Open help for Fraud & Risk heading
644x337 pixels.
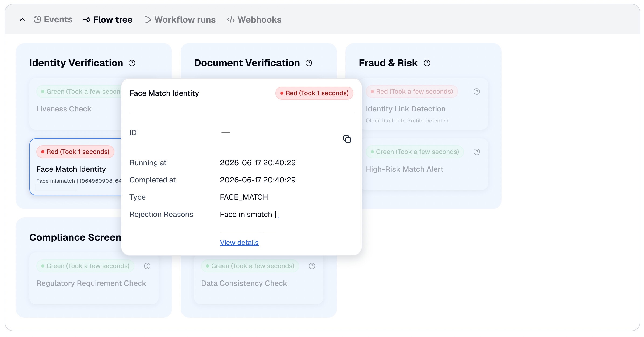[427, 63]
